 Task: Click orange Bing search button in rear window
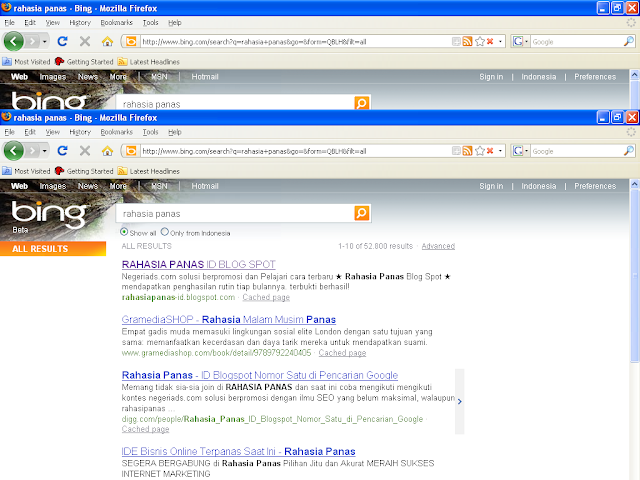362,103
